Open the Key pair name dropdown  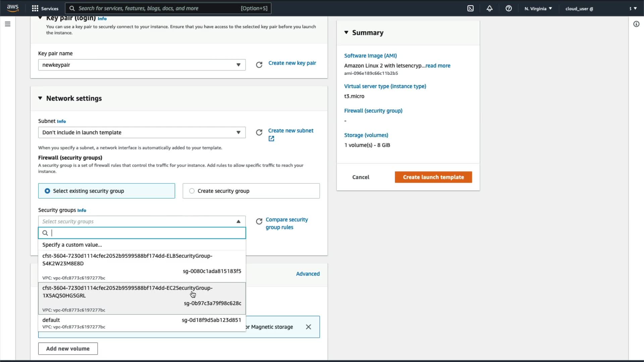point(142,65)
